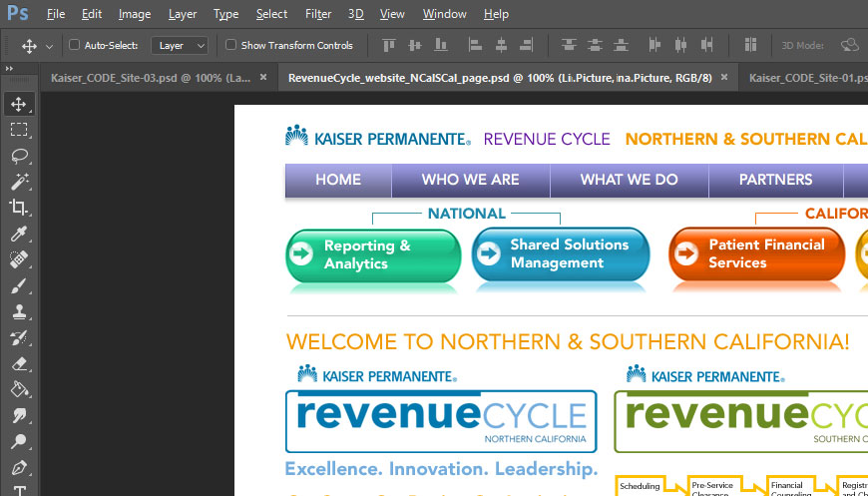868x496 pixels.
Task: Click the Patient Financial Services orange button
Action: [x=756, y=254]
